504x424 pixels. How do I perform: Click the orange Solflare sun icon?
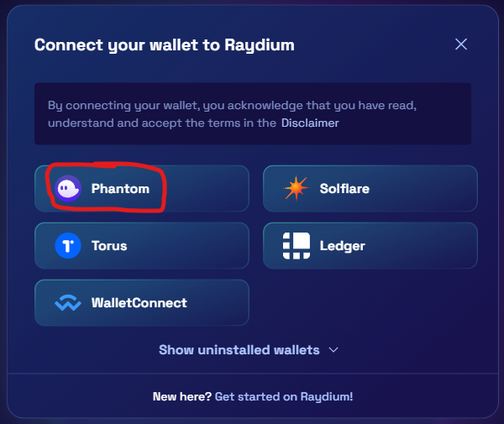(296, 188)
